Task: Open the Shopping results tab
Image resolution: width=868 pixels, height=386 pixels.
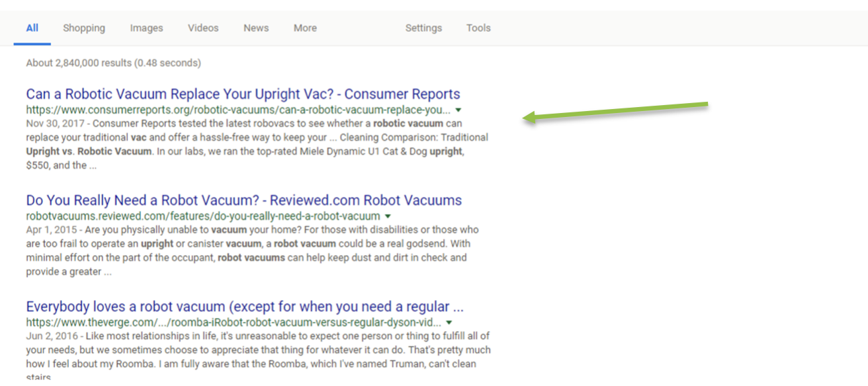Action: point(84,28)
